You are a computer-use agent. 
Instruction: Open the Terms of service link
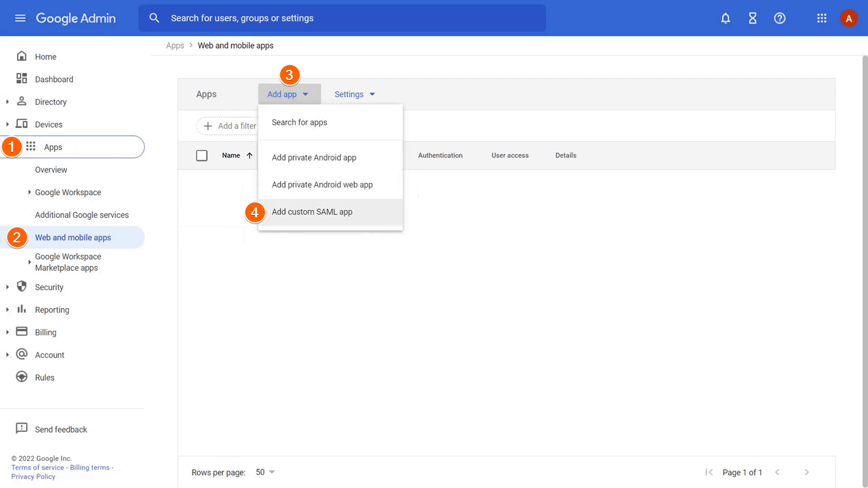tap(37, 468)
